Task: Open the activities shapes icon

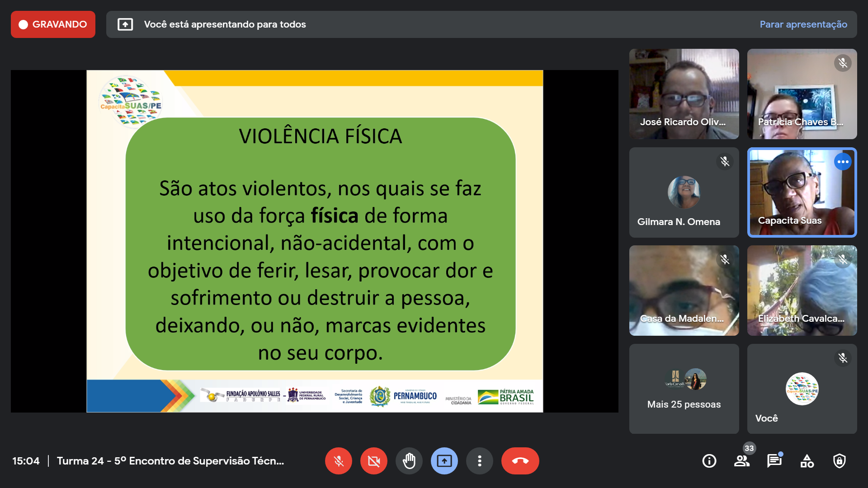Action: click(807, 461)
